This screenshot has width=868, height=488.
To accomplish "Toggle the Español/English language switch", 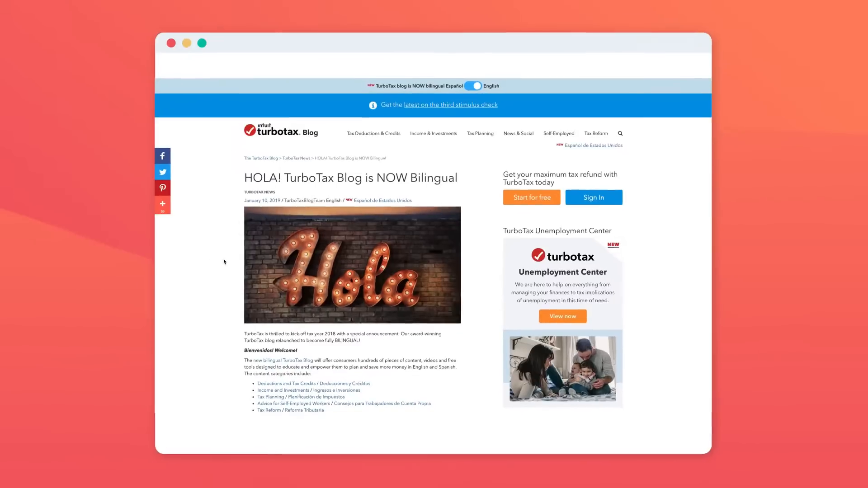I will [473, 86].
